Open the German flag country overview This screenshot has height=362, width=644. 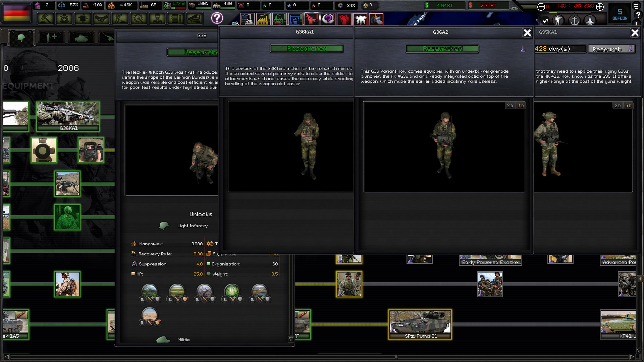tap(16, 13)
